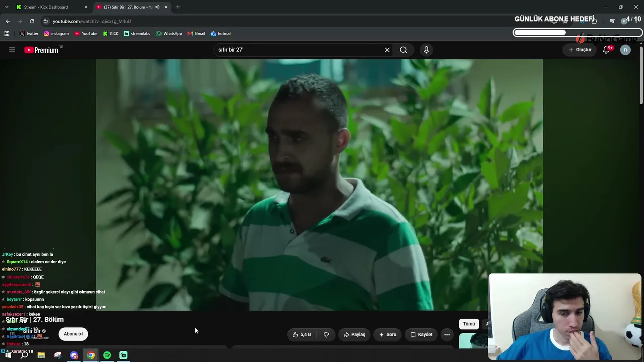
Task: Open Streamlabs app from the taskbar
Action: tap(123, 355)
